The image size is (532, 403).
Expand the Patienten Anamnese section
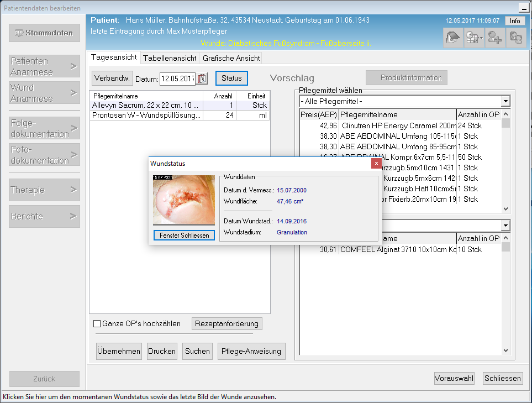tap(44, 66)
